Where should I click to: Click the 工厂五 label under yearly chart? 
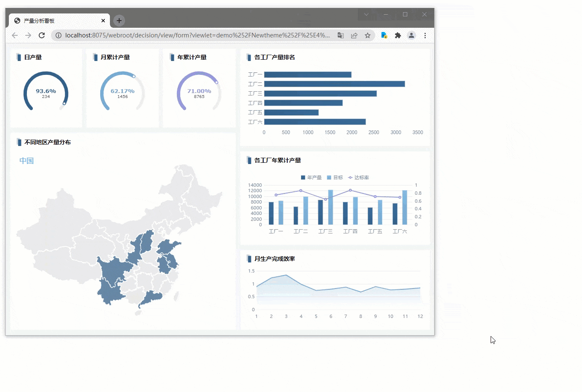(375, 231)
